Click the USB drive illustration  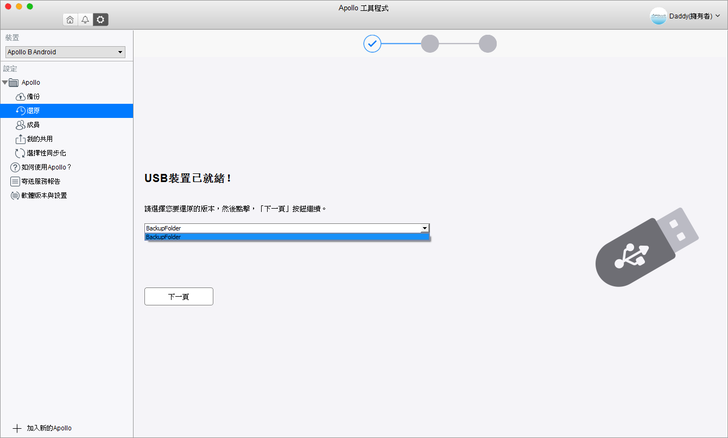click(647, 247)
